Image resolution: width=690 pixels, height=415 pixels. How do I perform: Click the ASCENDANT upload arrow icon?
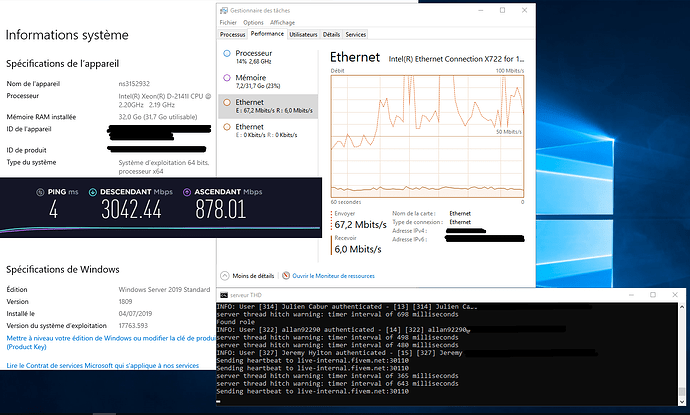[187, 192]
